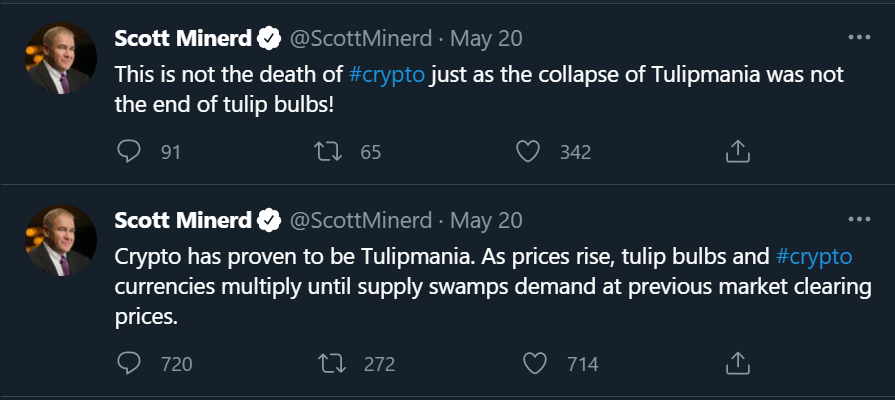This screenshot has height=400, width=895.
Task: Open May 20 timestamp of first tweet
Action: [x=486, y=39]
